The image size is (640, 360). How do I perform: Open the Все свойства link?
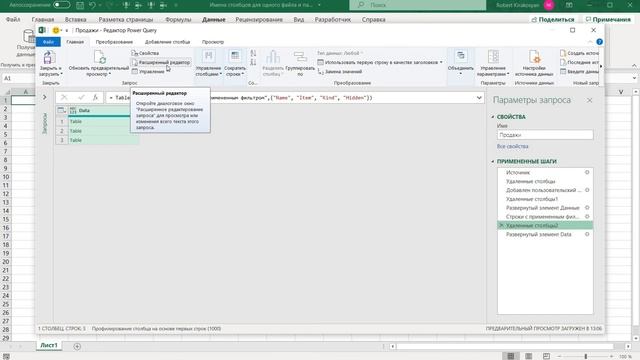(513, 147)
